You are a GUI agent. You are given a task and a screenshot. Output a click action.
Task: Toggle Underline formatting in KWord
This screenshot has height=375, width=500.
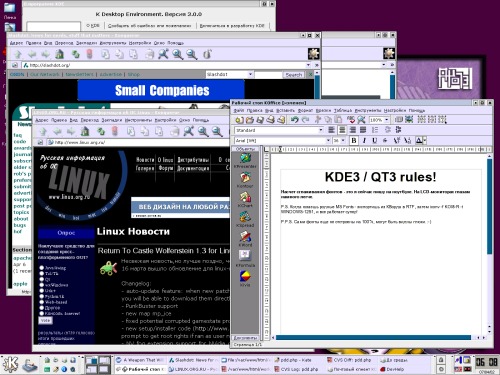point(375,141)
